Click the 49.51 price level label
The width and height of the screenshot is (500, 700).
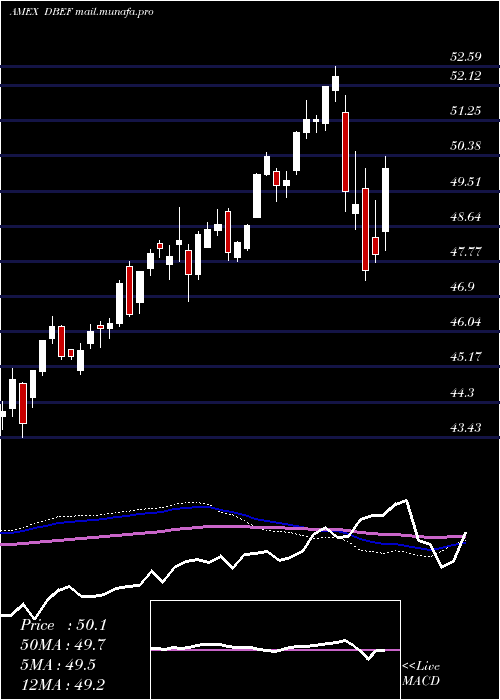(466, 182)
